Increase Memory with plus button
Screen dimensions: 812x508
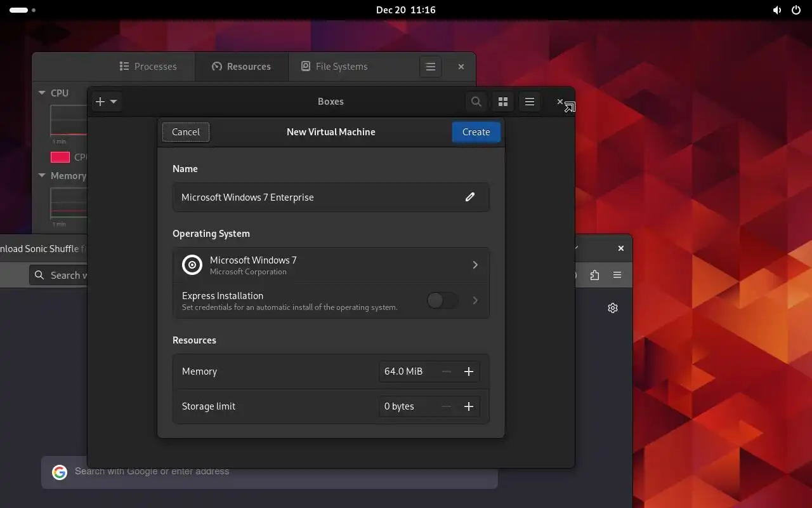coord(469,371)
